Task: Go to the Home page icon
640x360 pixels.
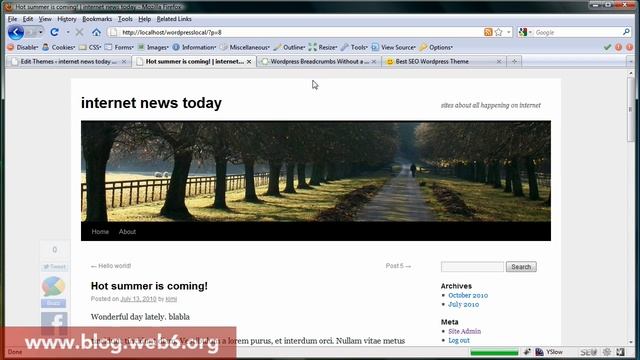Action: pyautogui.click(x=96, y=32)
